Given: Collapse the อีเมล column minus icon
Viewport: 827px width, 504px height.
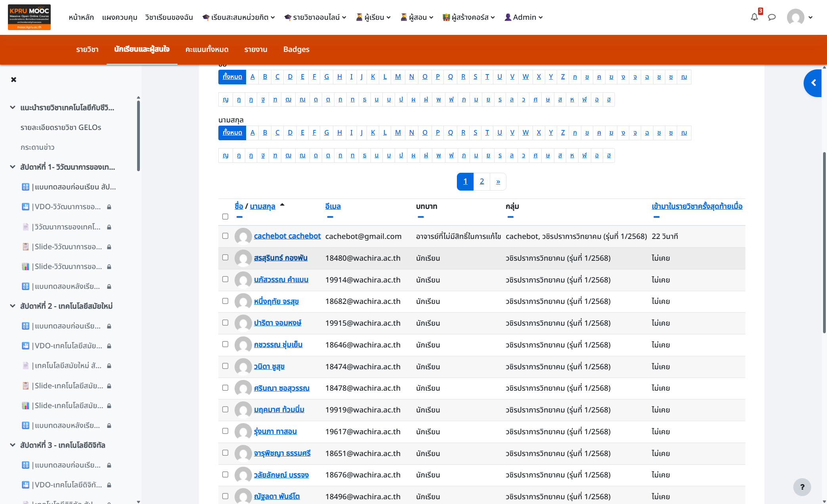Looking at the screenshot, I should [x=330, y=217].
